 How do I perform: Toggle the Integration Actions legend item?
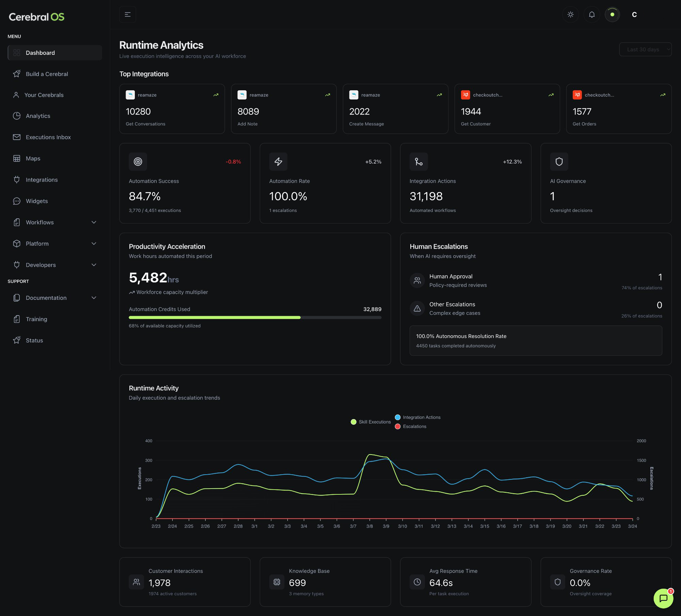click(x=417, y=417)
